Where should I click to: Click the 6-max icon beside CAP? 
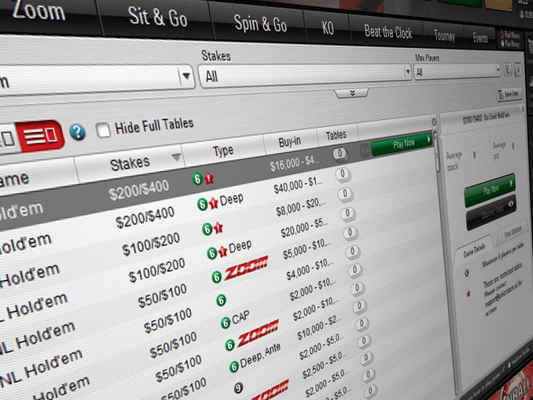(225, 323)
